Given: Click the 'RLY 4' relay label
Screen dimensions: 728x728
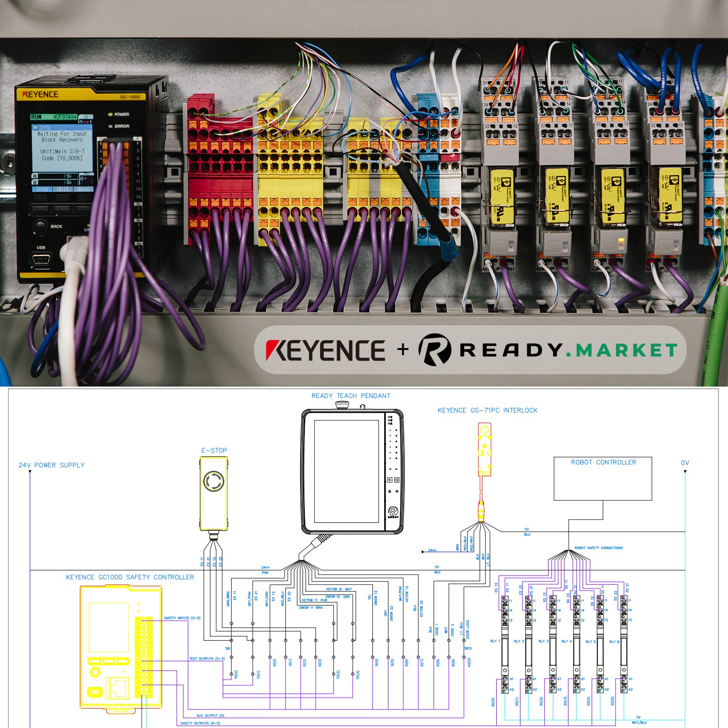Looking at the screenshot, I should (x=567, y=641).
